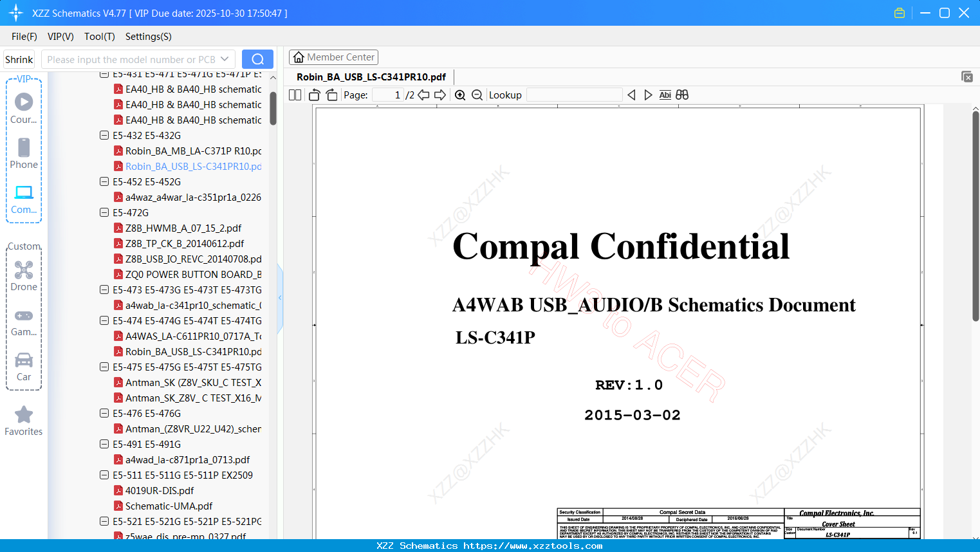Click the PDF viewer vertical scrollbar
The image size is (980, 552).
point(975,216)
